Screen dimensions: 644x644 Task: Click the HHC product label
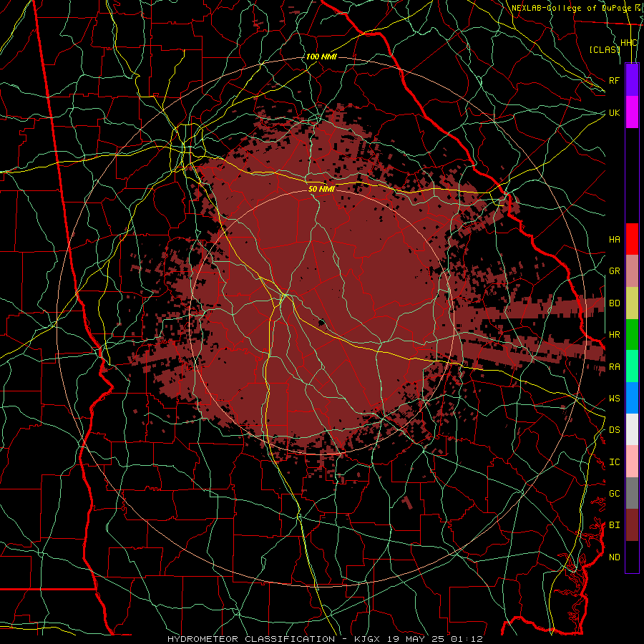click(x=628, y=43)
